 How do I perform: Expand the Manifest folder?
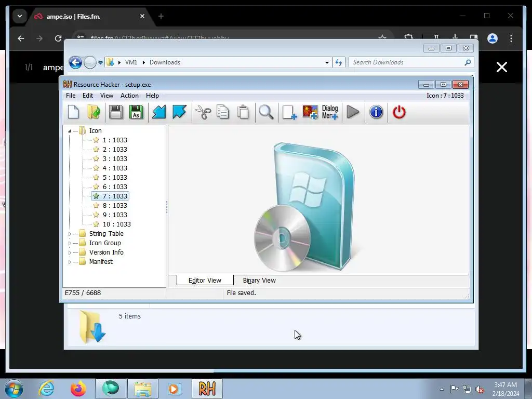pyautogui.click(x=70, y=262)
